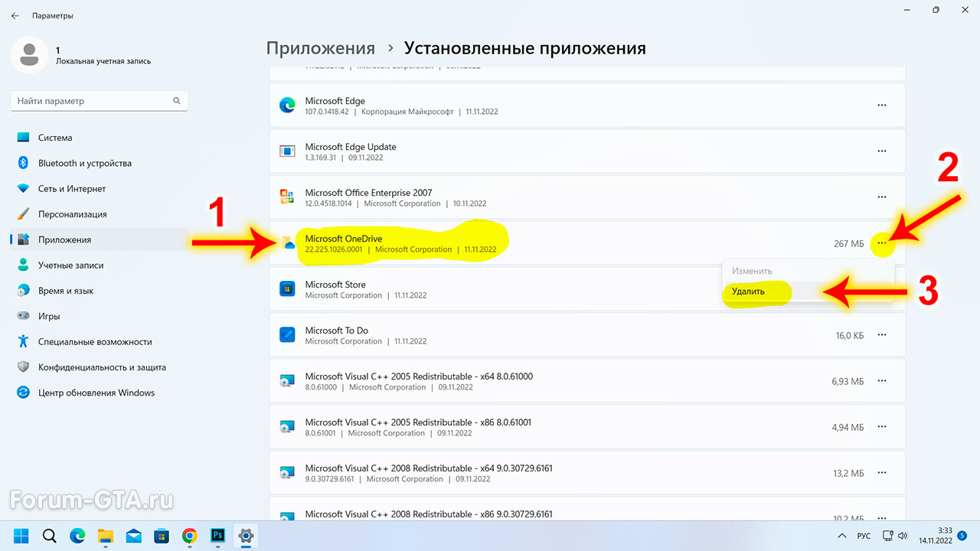Open more options for Microsoft Office Enterprise 2007
This screenshot has height=551, width=980.
point(882,197)
